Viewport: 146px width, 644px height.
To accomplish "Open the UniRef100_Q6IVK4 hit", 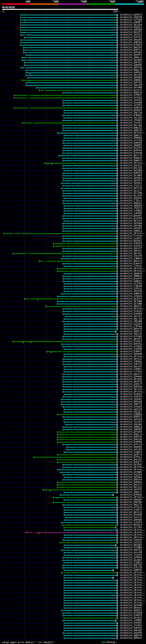I will point(131,25).
